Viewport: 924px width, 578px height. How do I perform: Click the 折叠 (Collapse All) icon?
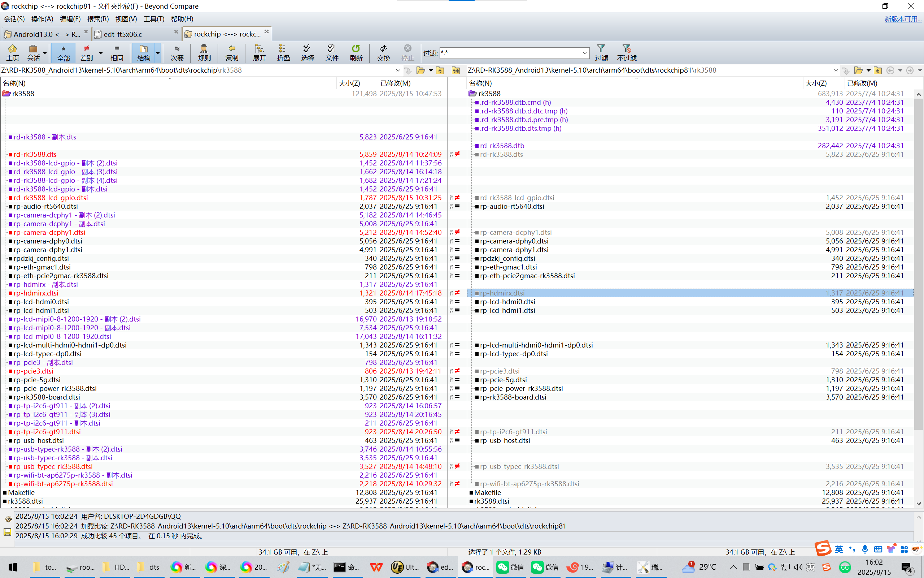283,53
